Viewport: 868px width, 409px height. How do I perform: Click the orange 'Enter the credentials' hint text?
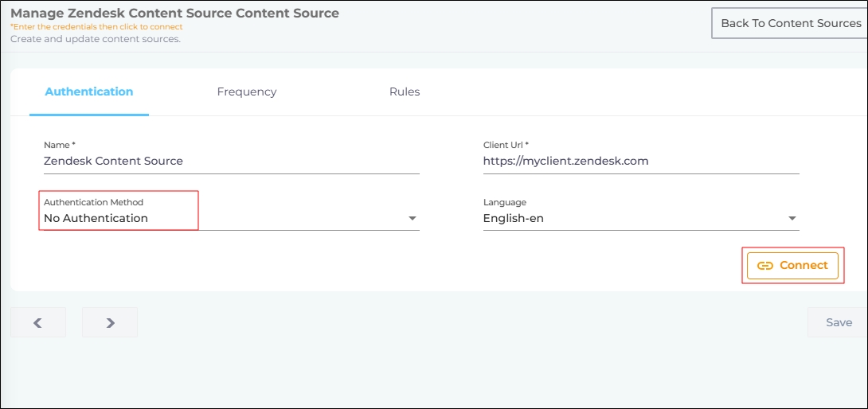[96, 27]
